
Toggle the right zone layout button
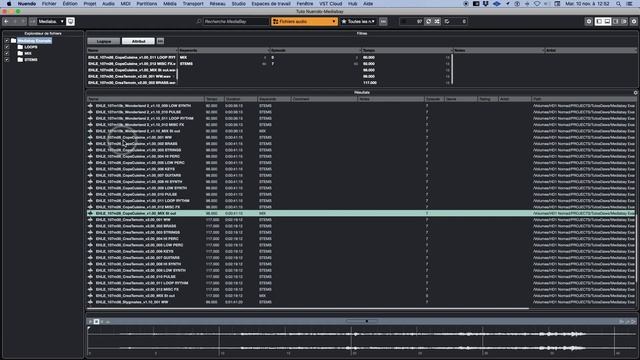[616, 21]
